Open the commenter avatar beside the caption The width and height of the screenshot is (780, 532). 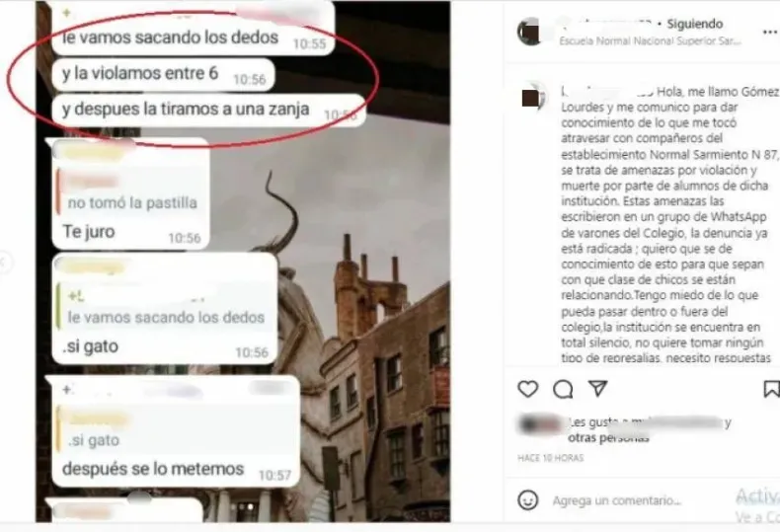(533, 98)
